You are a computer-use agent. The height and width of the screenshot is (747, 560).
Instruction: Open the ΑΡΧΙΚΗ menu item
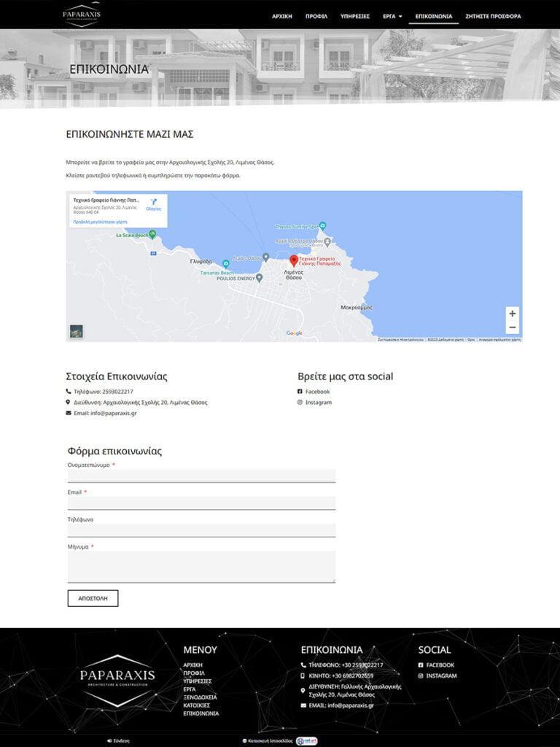282,16
